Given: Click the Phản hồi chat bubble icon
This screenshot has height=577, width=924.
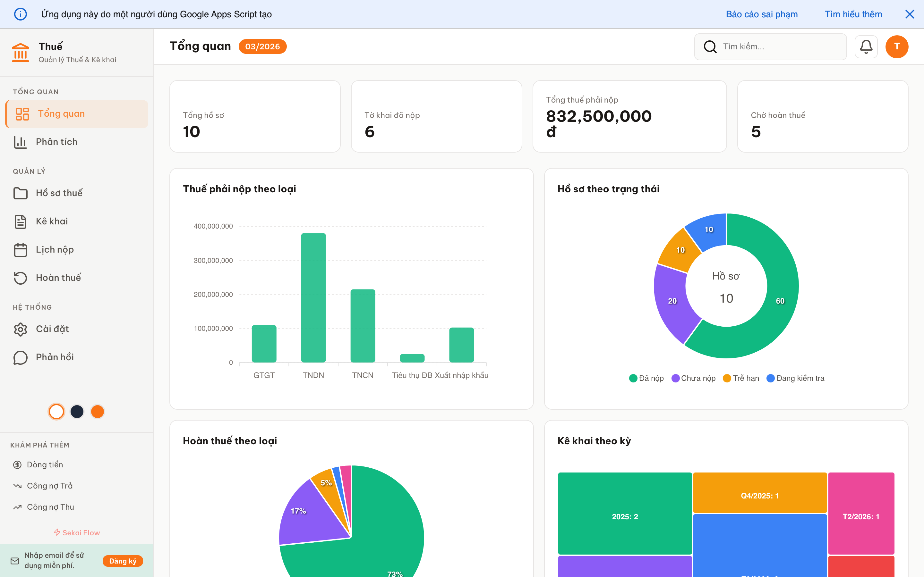Looking at the screenshot, I should click(21, 357).
